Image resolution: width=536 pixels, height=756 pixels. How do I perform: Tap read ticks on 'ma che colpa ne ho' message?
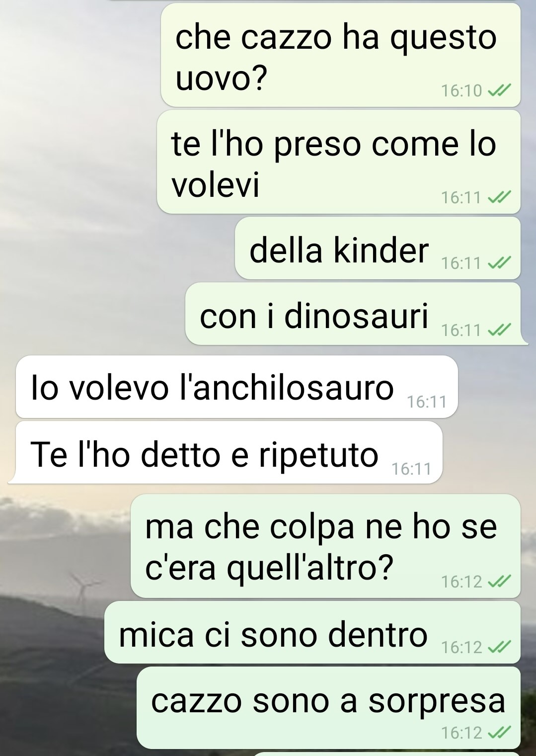[499, 581]
